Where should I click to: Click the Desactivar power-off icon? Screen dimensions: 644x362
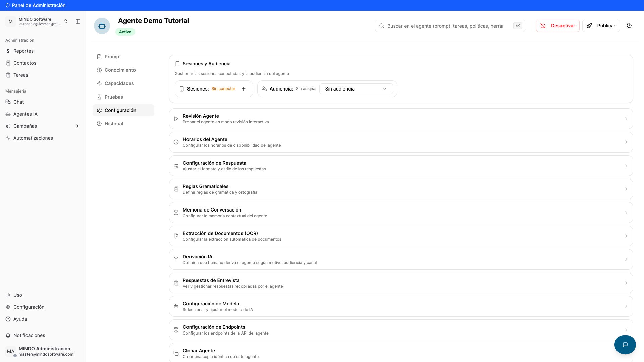543,26
